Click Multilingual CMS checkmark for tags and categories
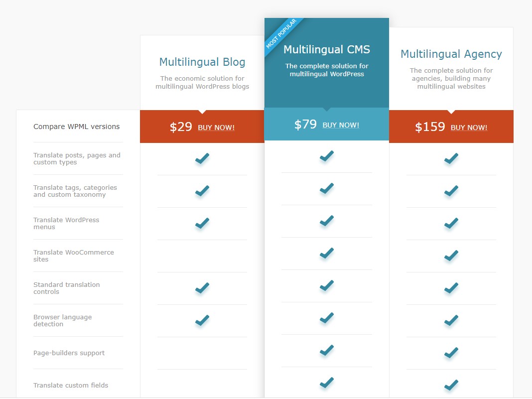Viewport: 532px width, 399px height. tap(327, 188)
